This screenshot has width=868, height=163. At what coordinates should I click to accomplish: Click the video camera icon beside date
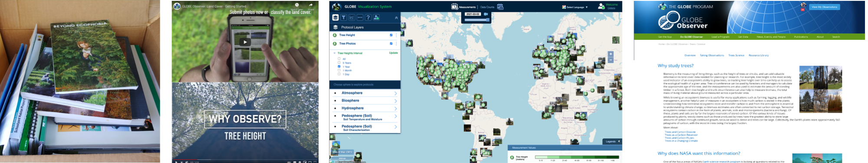point(486,14)
